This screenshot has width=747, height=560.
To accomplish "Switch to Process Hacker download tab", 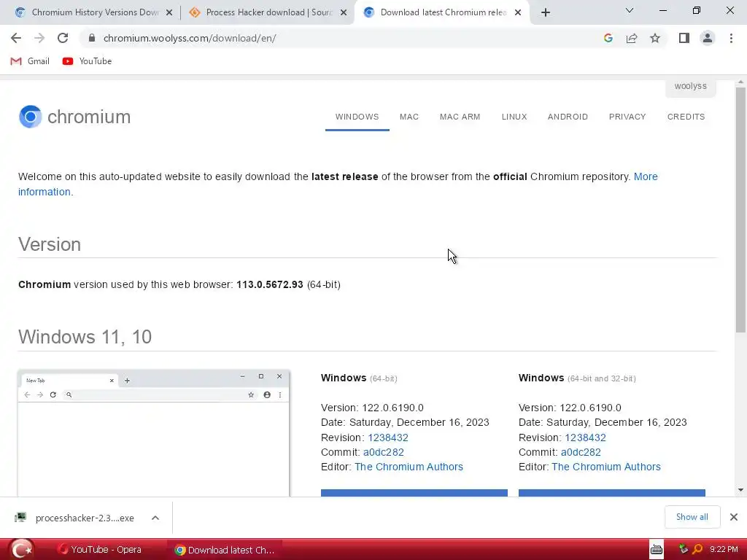I will 267,13.
